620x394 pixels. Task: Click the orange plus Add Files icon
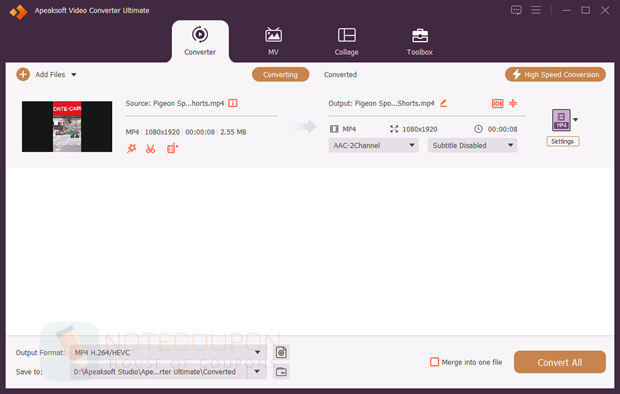click(x=23, y=74)
